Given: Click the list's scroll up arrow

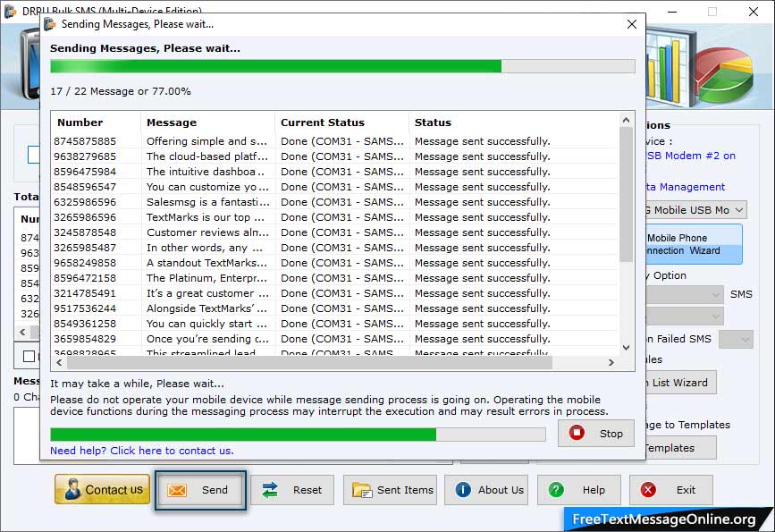Looking at the screenshot, I should [x=626, y=120].
